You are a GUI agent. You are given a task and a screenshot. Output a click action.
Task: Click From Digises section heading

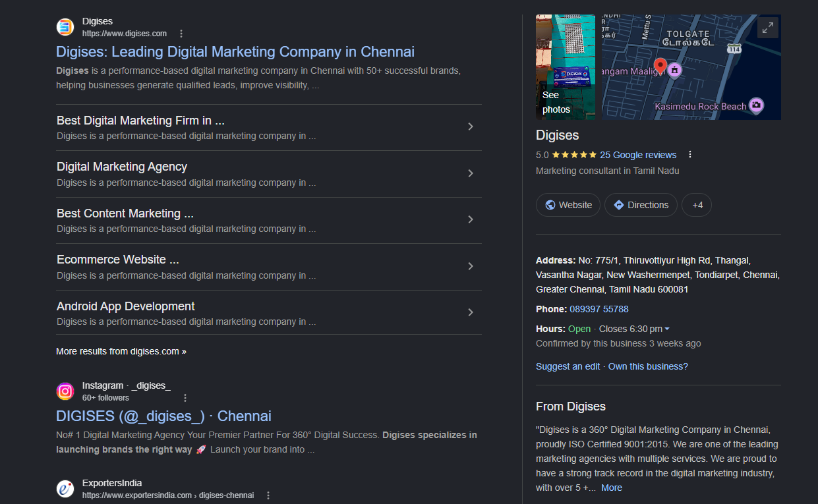click(x=571, y=406)
